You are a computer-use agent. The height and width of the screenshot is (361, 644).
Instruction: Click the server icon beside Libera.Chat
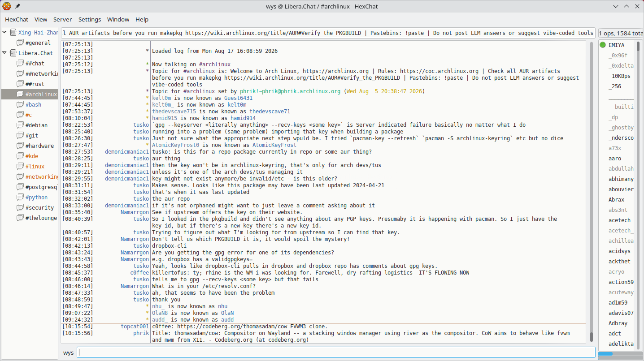coord(13,53)
